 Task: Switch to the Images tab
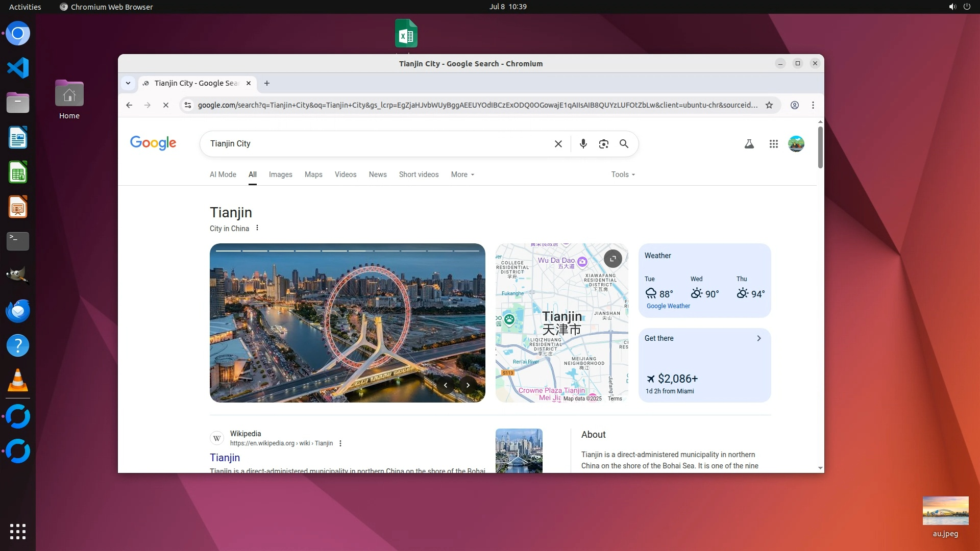click(x=280, y=174)
